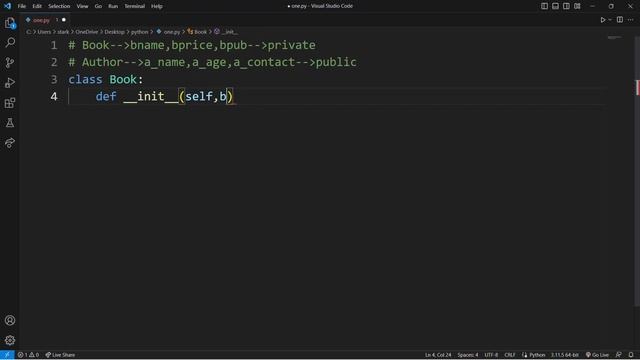Open the File menu
The height and width of the screenshot is (360, 640).
point(22,6)
